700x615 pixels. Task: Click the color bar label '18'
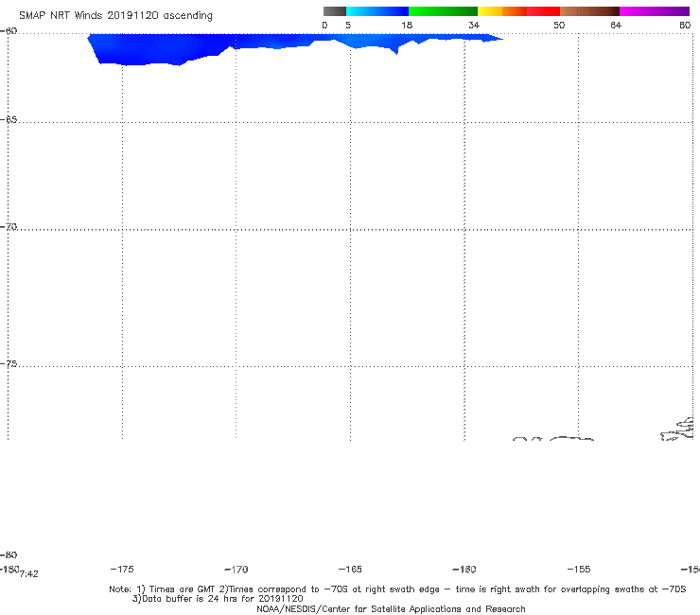pos(407,26)
